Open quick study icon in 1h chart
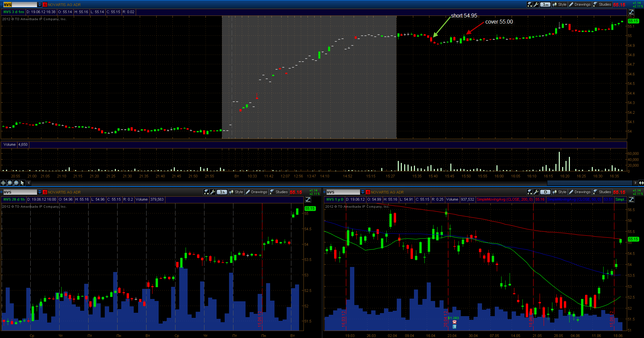644x338 pixels. click(x=206, y=192)
